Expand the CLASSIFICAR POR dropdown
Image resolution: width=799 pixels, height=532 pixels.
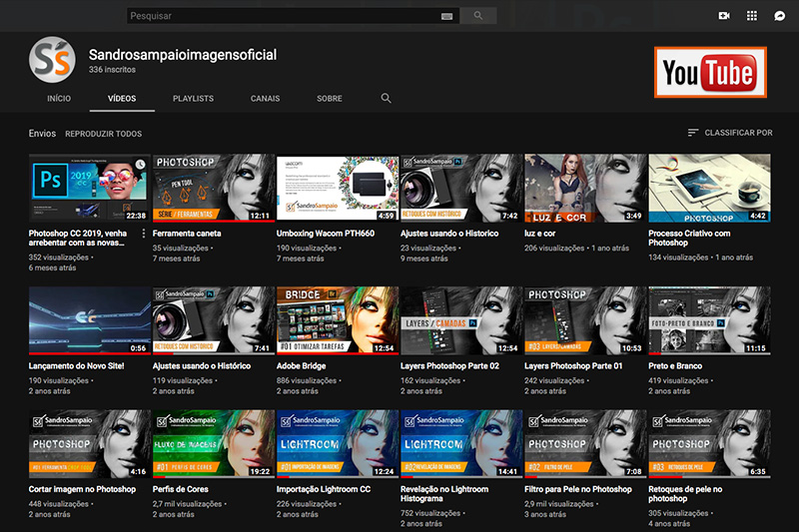[730, 133]
